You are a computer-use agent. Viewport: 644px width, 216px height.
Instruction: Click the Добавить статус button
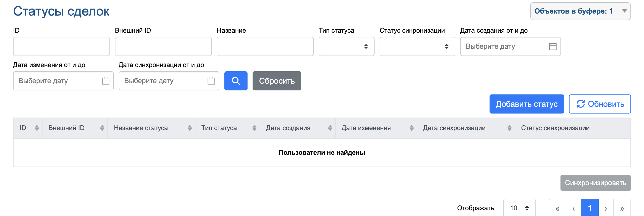click(527, 104)
